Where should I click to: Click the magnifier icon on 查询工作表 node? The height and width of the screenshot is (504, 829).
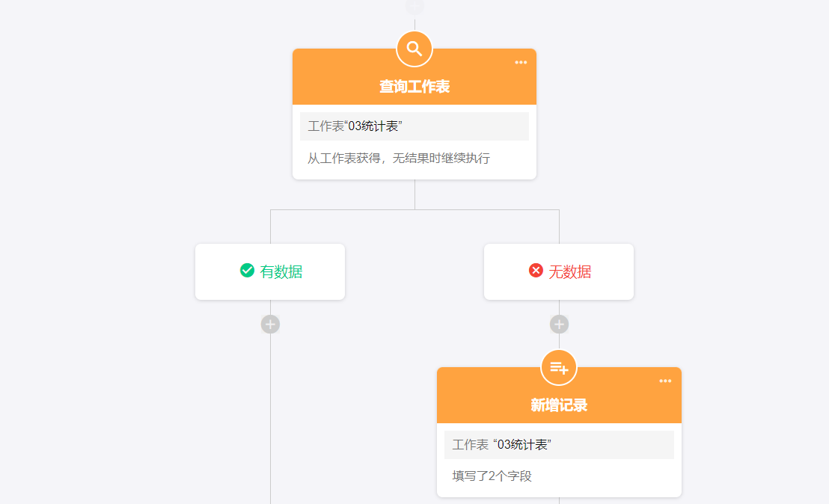(414, 48)
